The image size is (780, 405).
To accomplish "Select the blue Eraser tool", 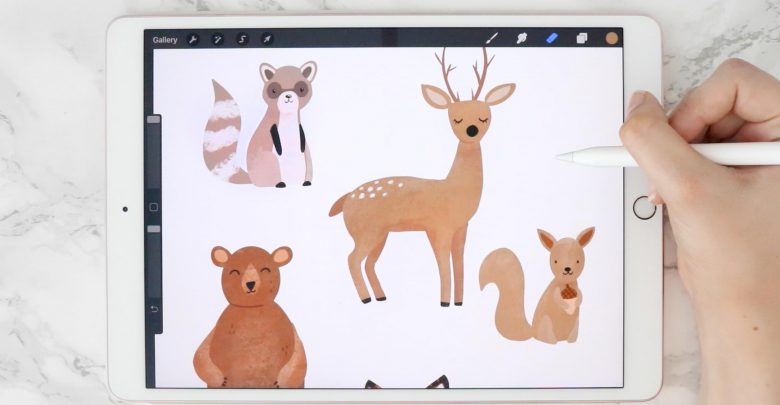I will (552, 38).
